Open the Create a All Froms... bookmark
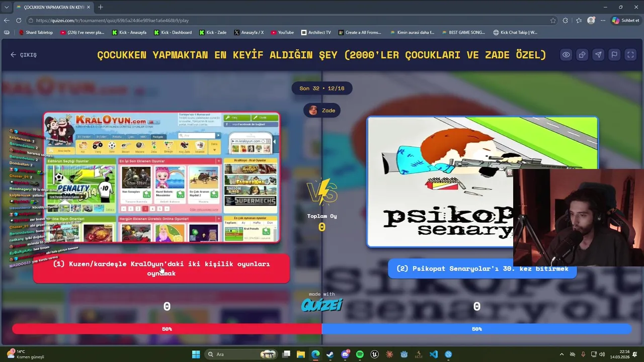The image size is (644, 362). [360, 33]
